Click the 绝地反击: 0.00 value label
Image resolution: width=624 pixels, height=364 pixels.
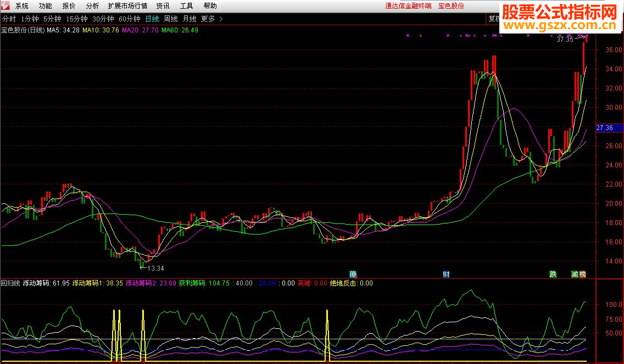pyautogui.click(x=352, y=283)
